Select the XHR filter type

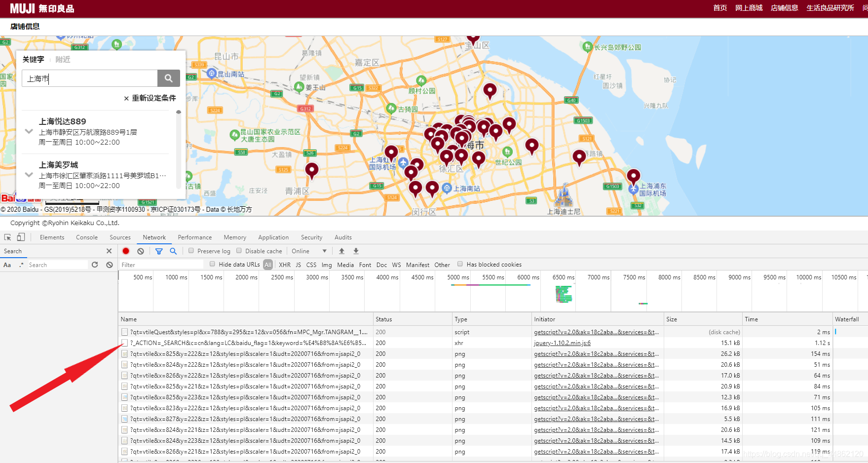[x=285, y=265]
